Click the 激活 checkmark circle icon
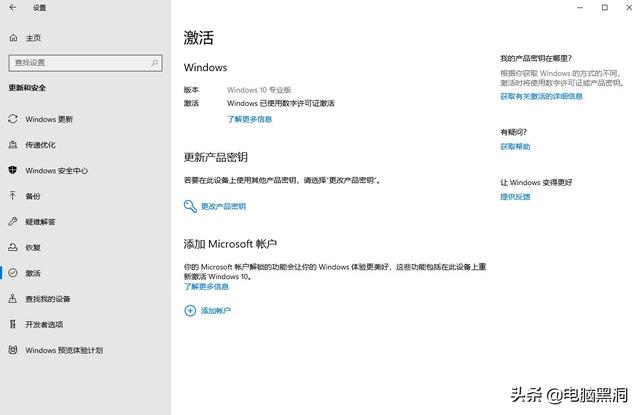Image resolution: width=640 pixels, height=415 pixels. pyautogui.click(x=13, y=273)
